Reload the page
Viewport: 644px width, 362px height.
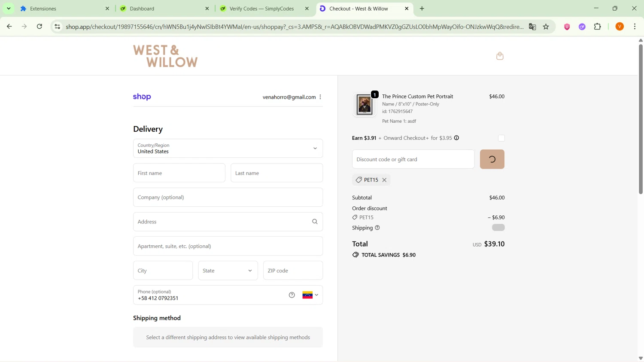39,27
